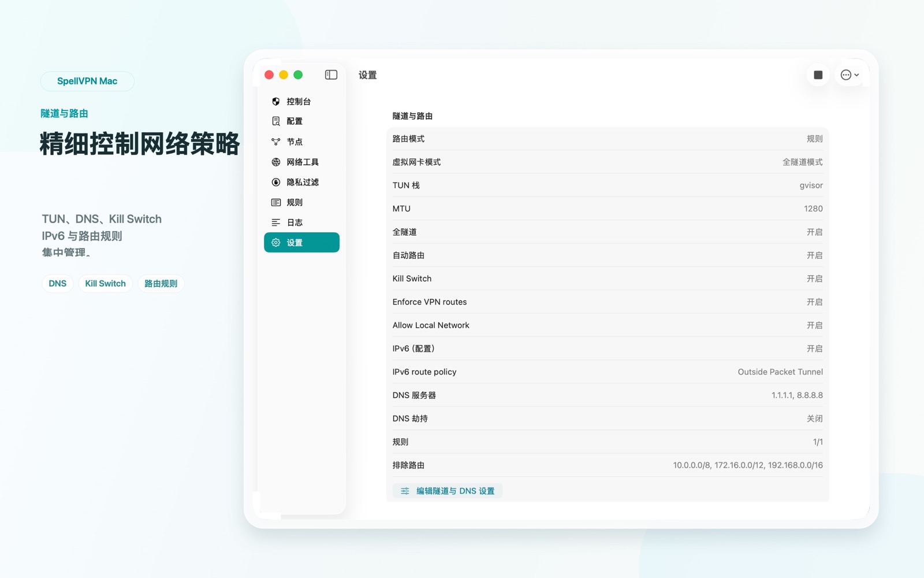Switch to the 节点 section
924x578 pixels.
click(301, 142)
